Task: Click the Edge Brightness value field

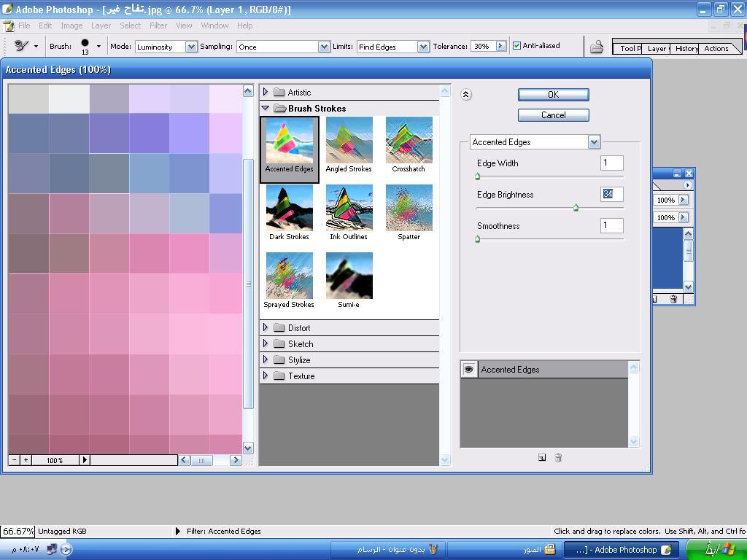Action: point(612,194)
